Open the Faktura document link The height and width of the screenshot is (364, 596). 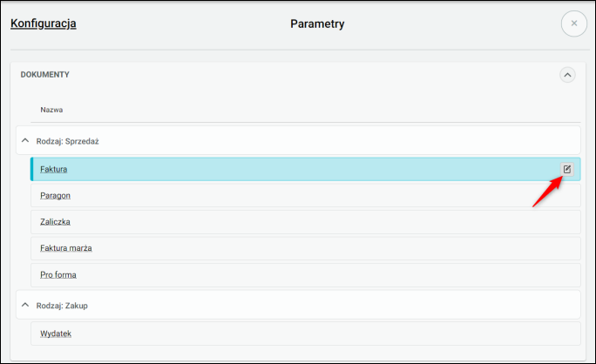54,169
